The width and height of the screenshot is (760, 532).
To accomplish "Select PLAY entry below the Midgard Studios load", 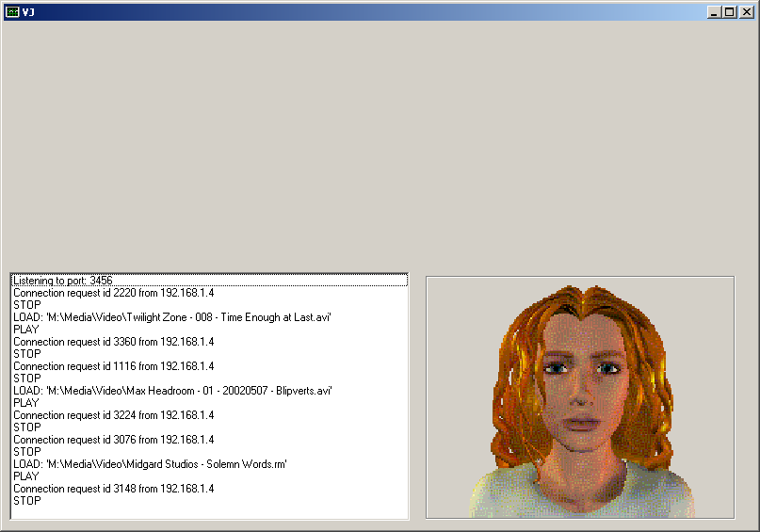I will (26, 476).
